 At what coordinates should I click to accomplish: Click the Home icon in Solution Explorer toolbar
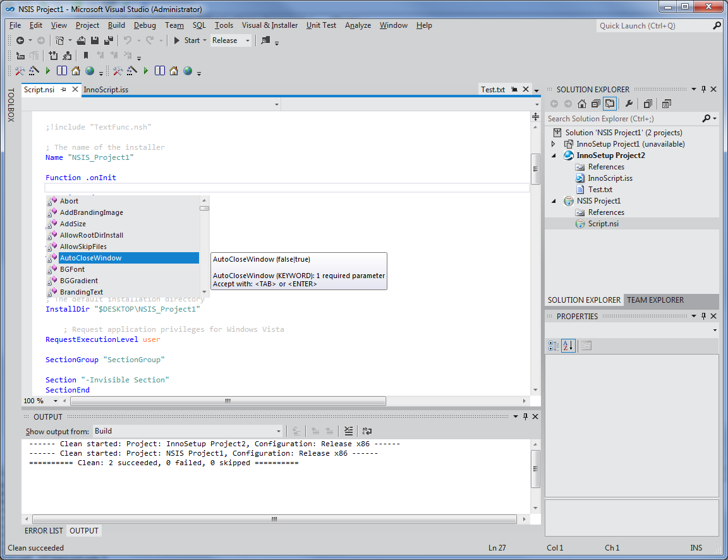[x=582, y=104]
